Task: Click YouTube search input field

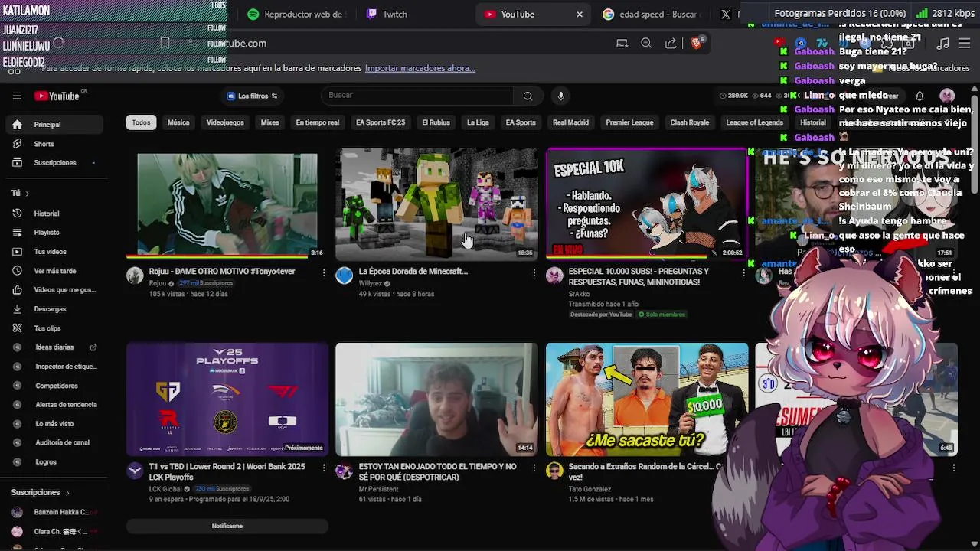Action: coord(417,96)
